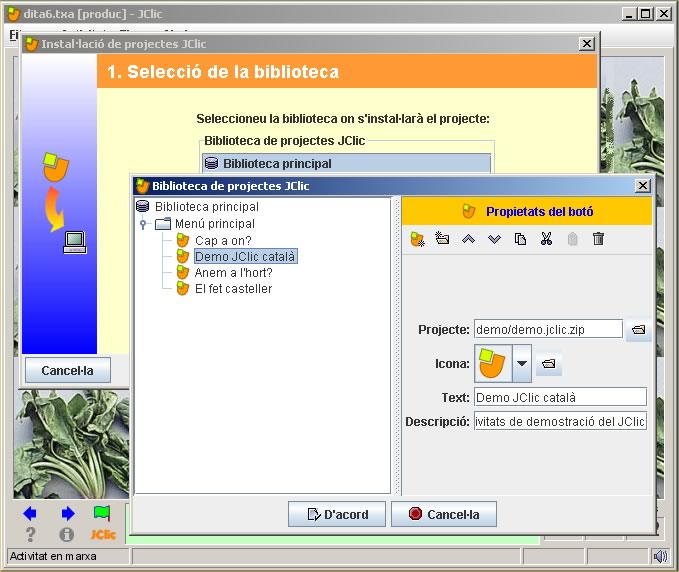679x572 pixels.
Task: Click the JClic logo button
Action: tap(103, 535)
